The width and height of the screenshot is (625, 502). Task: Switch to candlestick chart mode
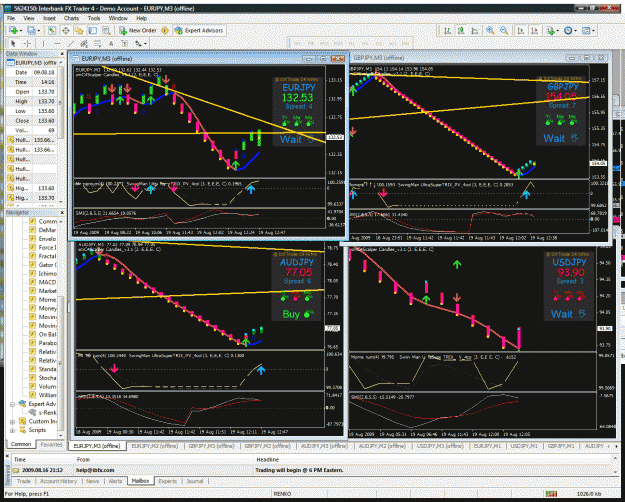[x=461, y=31]
